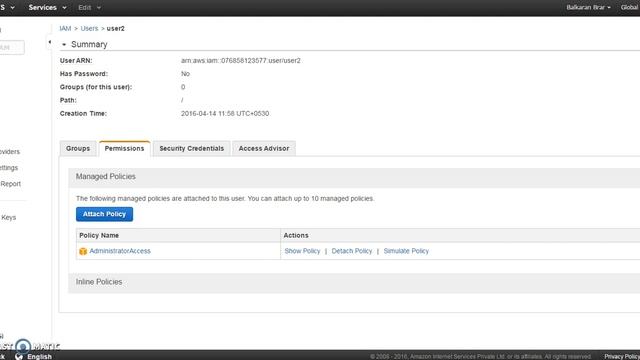Open the Services dropdown menu
The height and width of the screenshot is (360, 640).
[x=47, y=7]
